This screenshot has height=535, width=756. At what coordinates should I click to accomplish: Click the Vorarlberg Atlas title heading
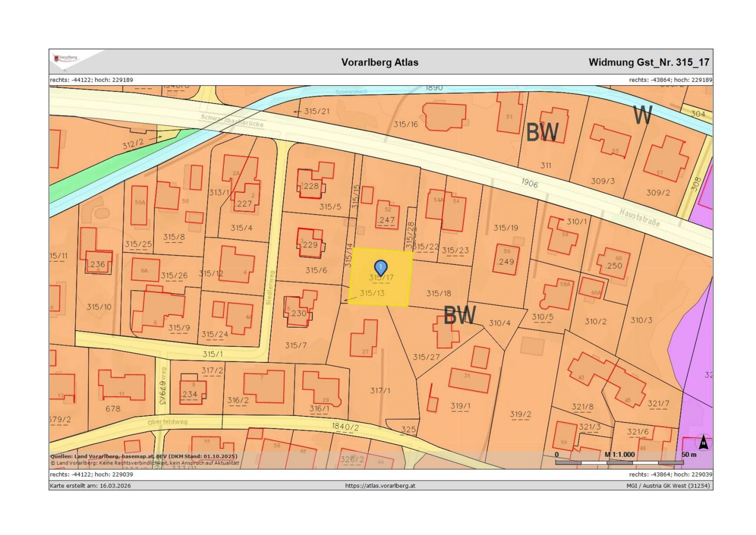(380, 63)
